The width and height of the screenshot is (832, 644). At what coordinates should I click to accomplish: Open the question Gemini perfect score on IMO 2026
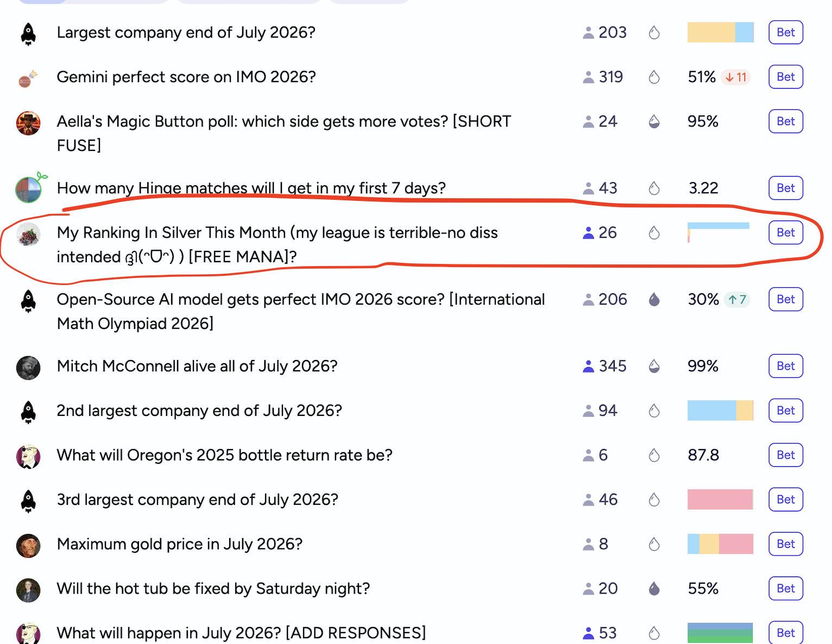(x=186, y=77)
